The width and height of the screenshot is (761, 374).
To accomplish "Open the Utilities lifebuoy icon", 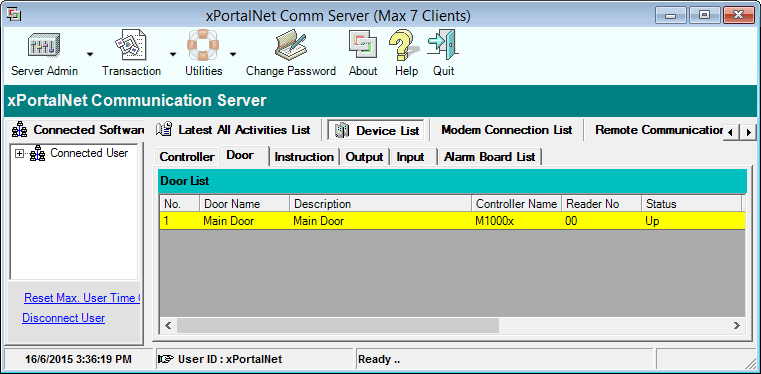I will [203, 45].
